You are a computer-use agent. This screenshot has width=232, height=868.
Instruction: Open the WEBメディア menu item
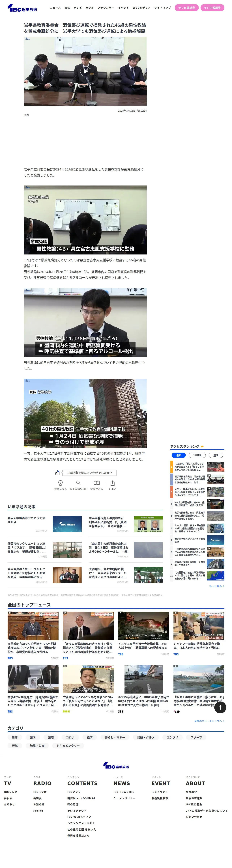142,8
